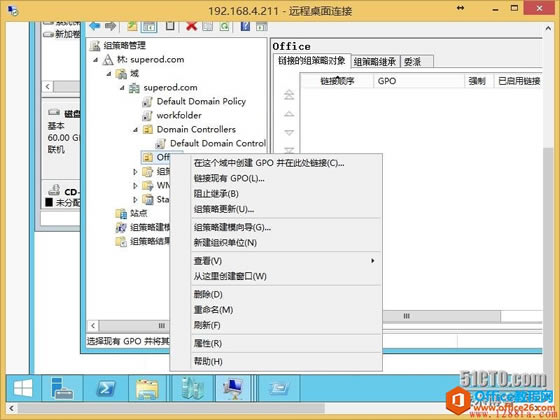Click the Windows Start button
This screenshot has width=560, height=420.
click(x=23, y=388)
